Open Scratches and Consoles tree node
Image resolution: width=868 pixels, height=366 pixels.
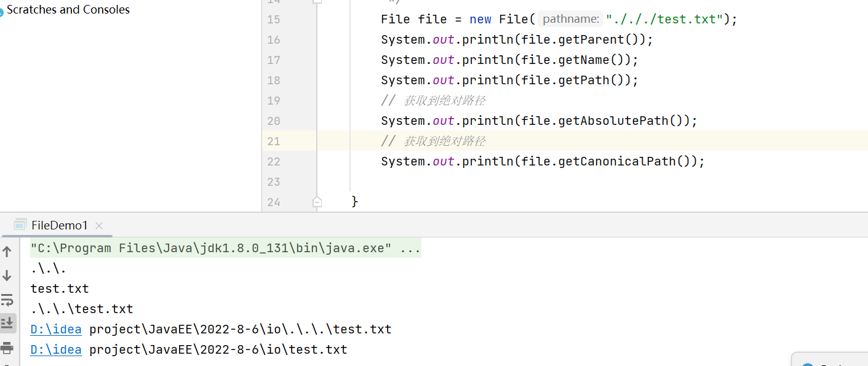(x=68, y=10)
